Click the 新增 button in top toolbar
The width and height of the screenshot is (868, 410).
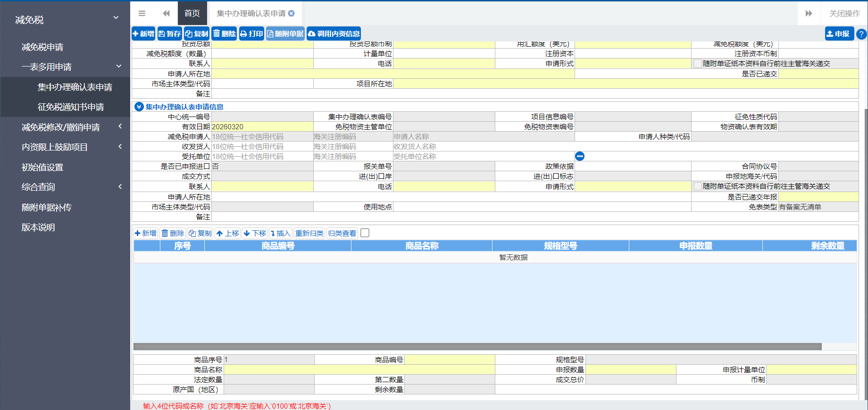pyautogui.click(x=143, y=33)
